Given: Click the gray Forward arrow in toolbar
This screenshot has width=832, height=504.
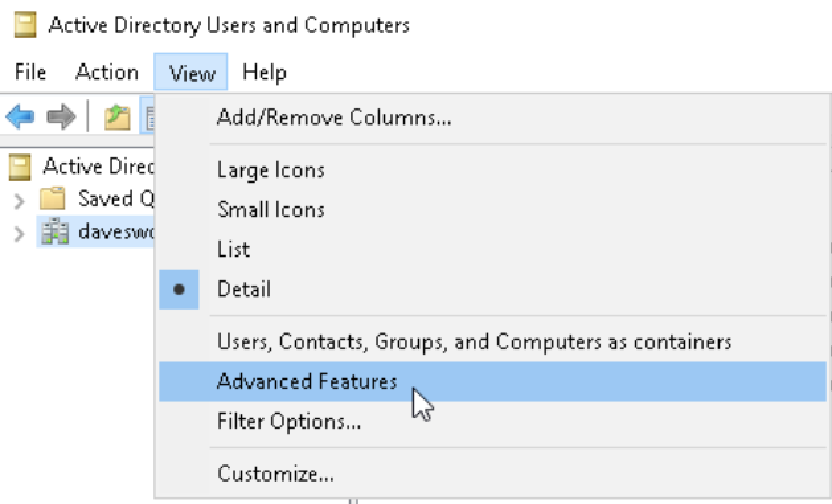Looking at the screenshot, I should tap(61, 117).
